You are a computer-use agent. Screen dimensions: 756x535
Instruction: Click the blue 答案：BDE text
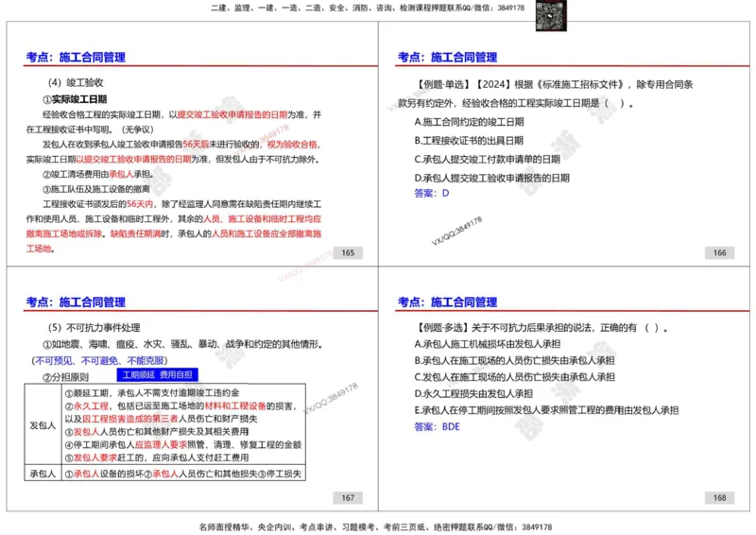pyautogui.click(x=437, y=426)
